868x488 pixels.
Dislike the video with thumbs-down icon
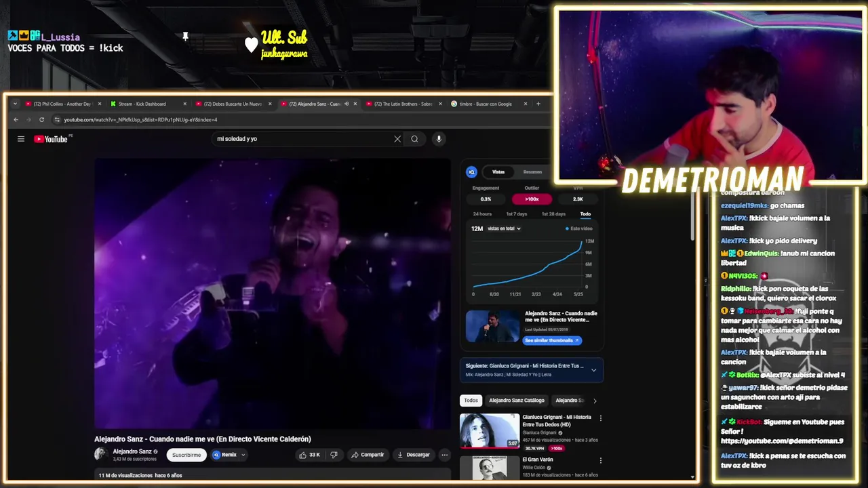pyautogui.click(x=334, y=455)
